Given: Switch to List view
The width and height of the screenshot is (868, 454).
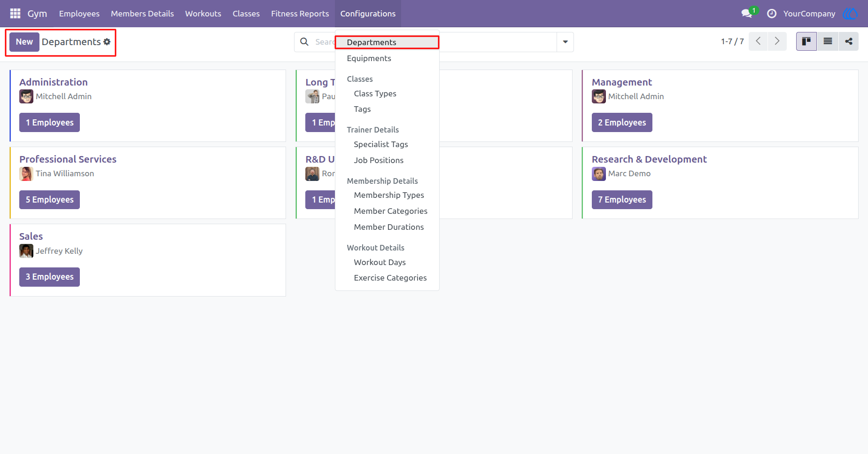Looking at the screenshot, I should (828, 41).
